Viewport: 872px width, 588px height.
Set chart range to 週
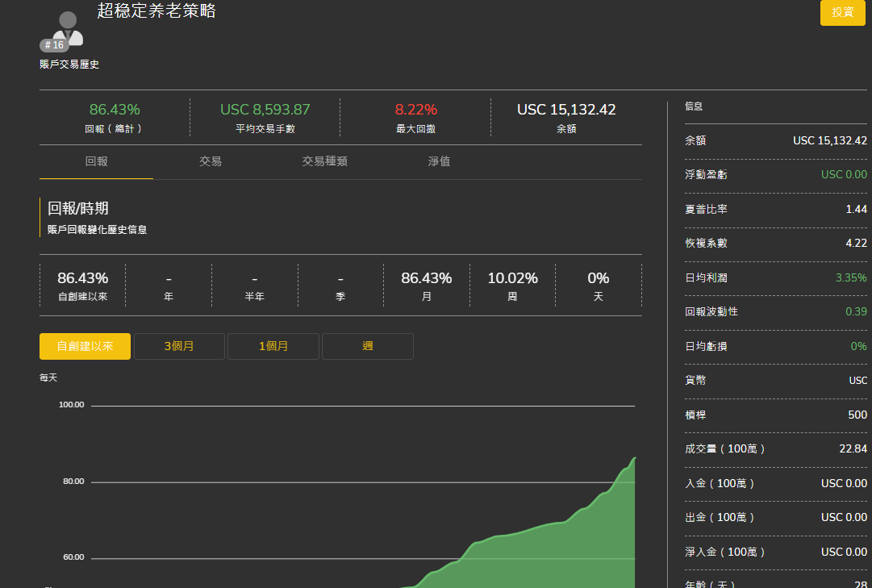point(368,347)
